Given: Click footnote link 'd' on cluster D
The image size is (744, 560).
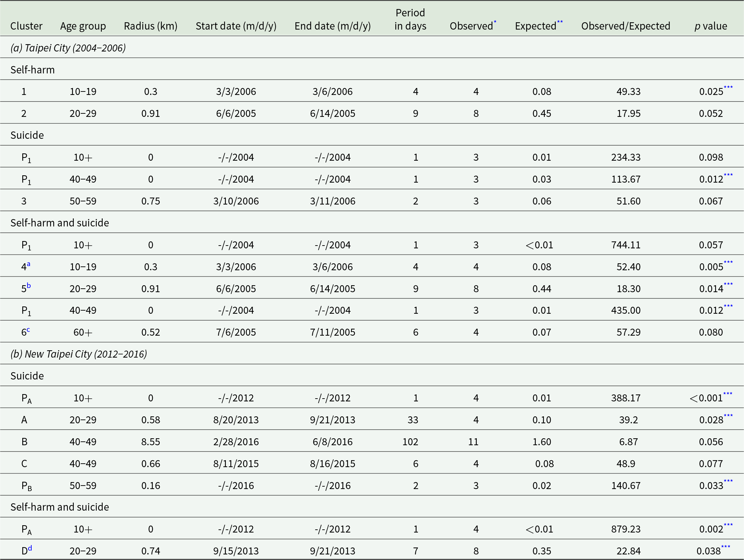Looking at the screenshot, I should 30,548.
